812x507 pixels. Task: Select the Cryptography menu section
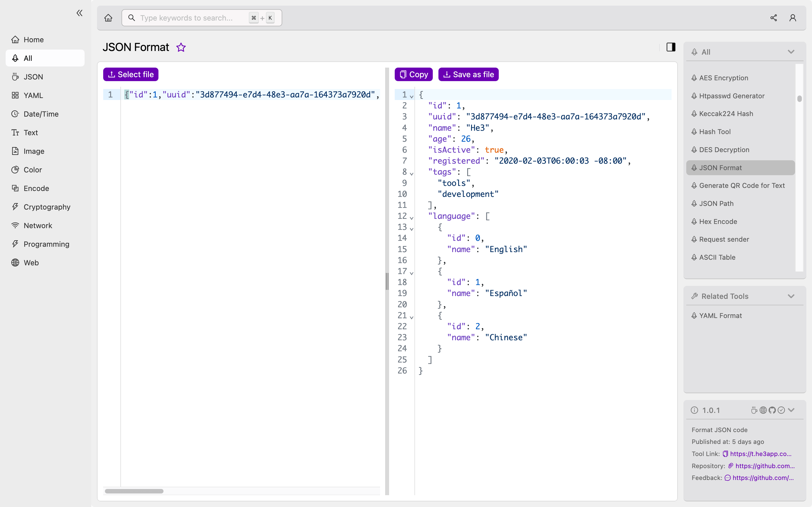click(47, 207)
